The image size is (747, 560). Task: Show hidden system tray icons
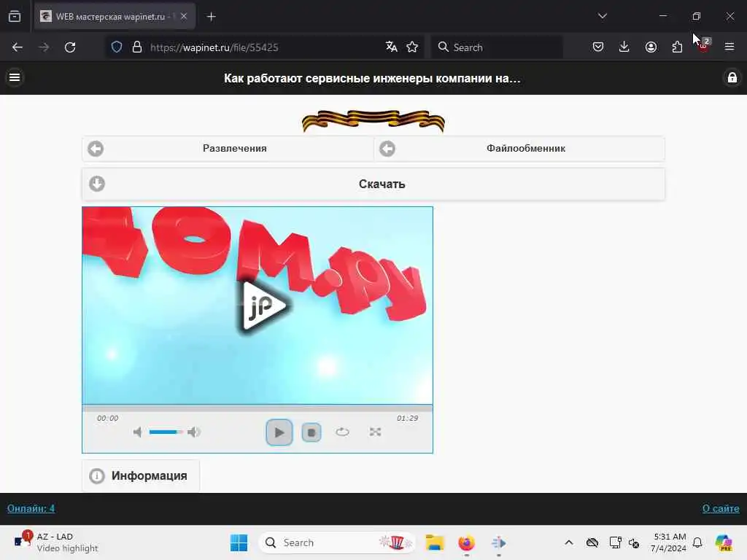569,542
